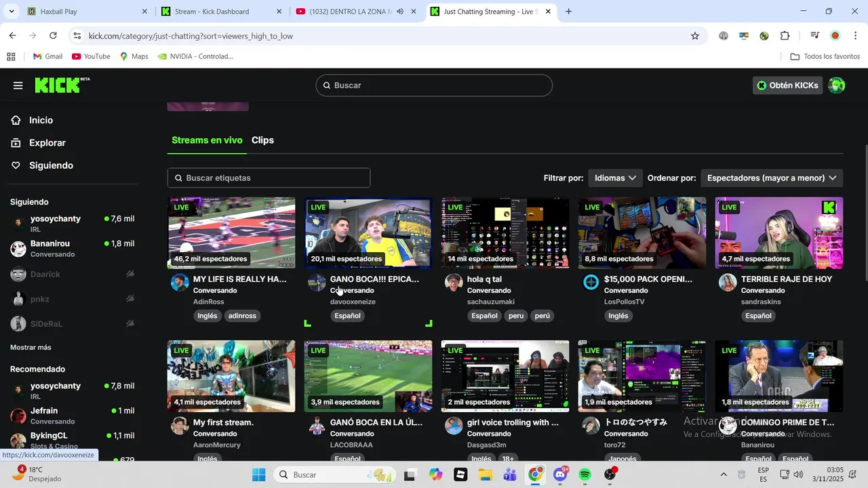Open the Inicio home icon
Screen dimensions: 868x488
click(x=16, y=120)
